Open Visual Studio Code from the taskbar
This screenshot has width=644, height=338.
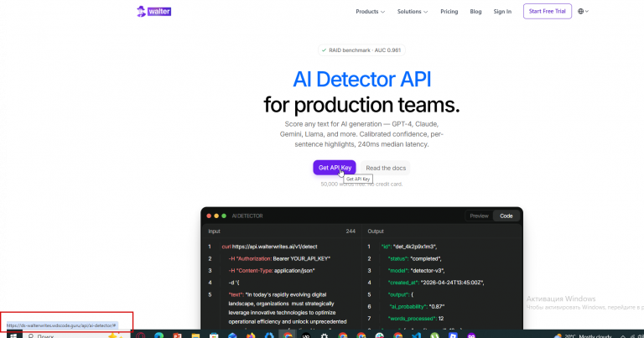coord(416,335)
